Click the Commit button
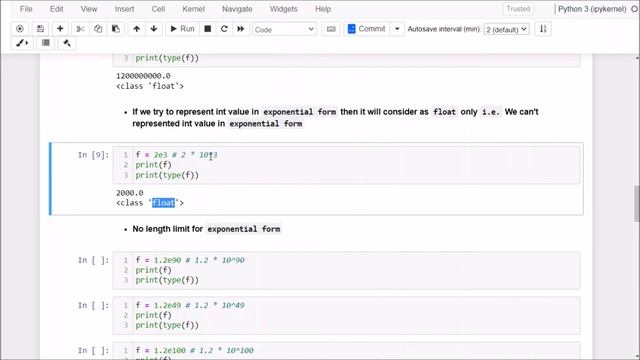640x360 pixels. [x=367, y=29]
